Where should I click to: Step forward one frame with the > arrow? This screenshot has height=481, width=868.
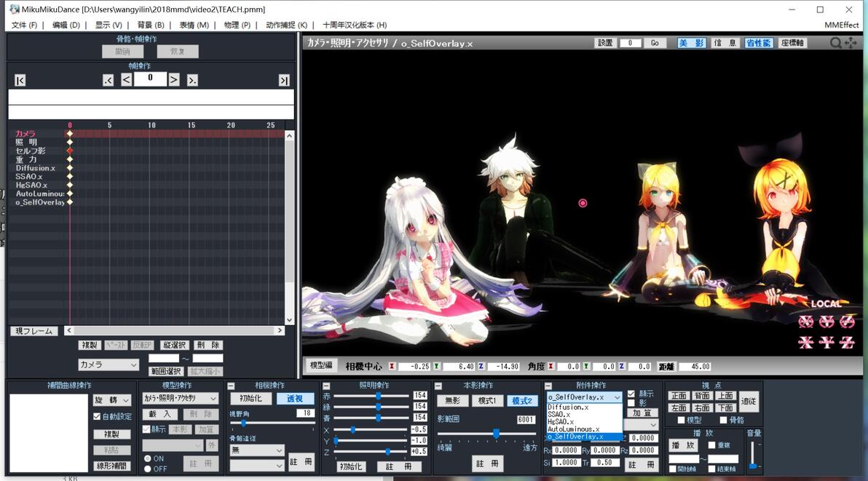174,79
